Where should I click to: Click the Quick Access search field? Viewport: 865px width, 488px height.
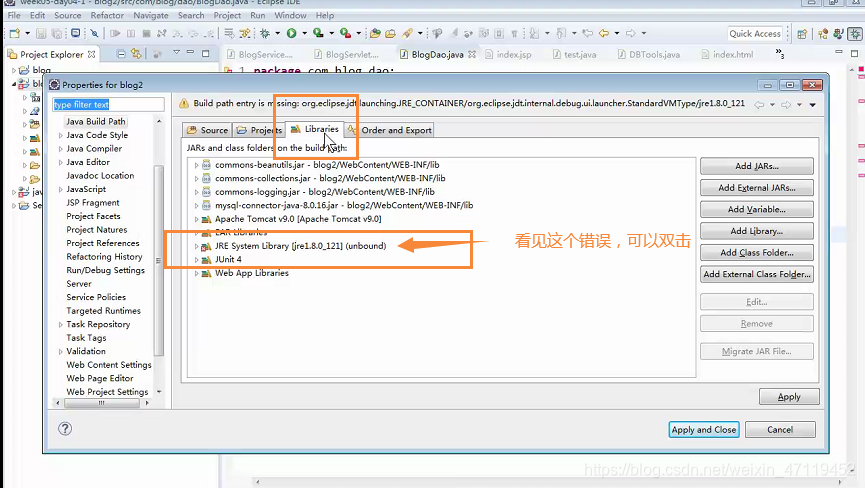tap(755, 34)
